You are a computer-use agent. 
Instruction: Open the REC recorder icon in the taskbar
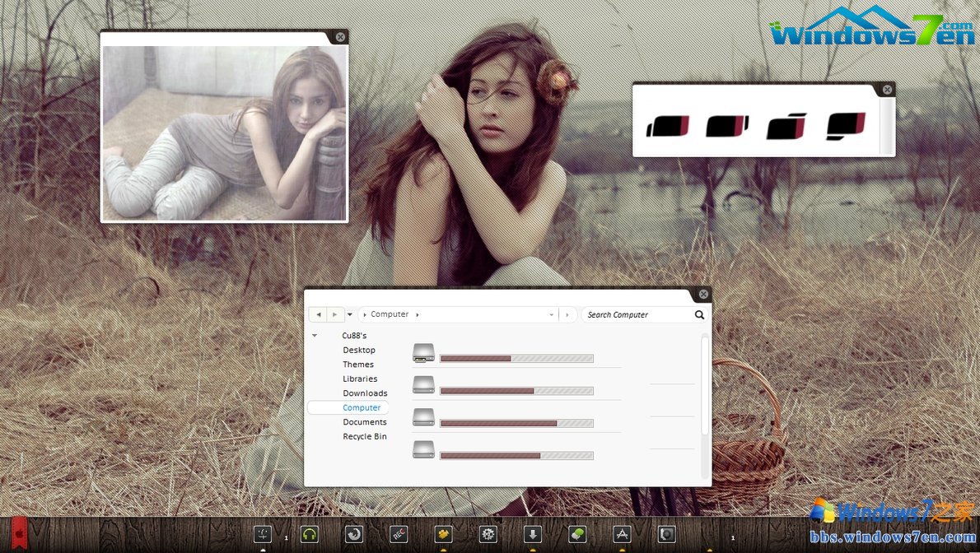click(x=399, y=534)
